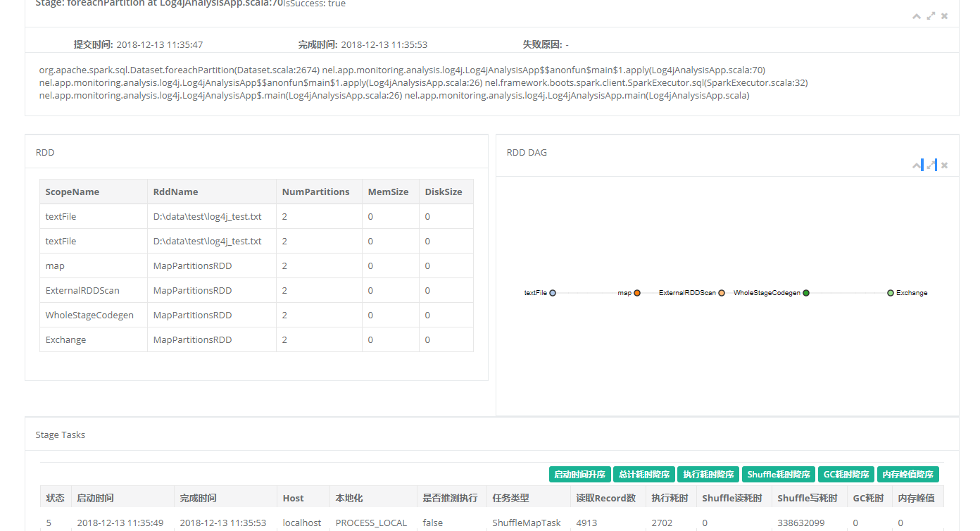Click GC耗时降序 sort button
The height and width of the screenshot is (531, 980).
click(x=847, y=475)
